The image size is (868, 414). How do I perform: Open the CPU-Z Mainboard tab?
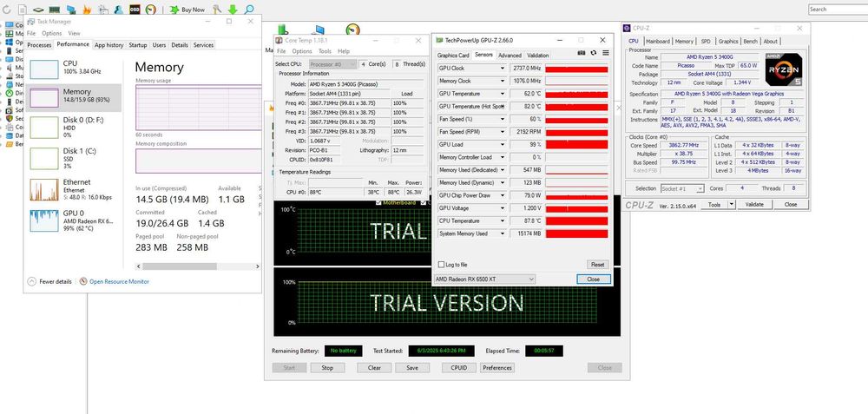pyautogui.click(x=658, y=41)
